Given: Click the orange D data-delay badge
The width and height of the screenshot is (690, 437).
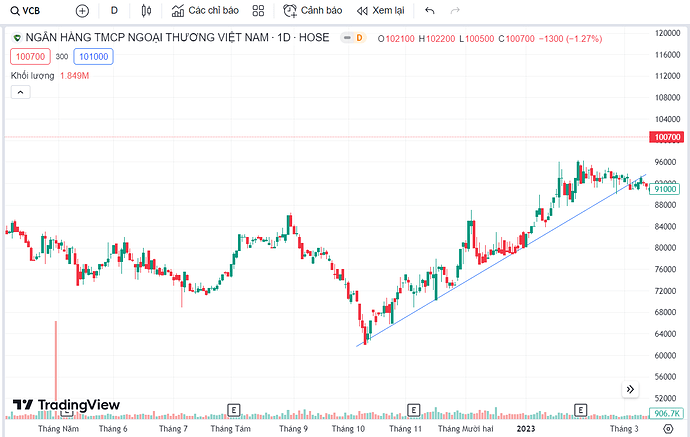Looking at the screenshot, I should click(360, 38).
